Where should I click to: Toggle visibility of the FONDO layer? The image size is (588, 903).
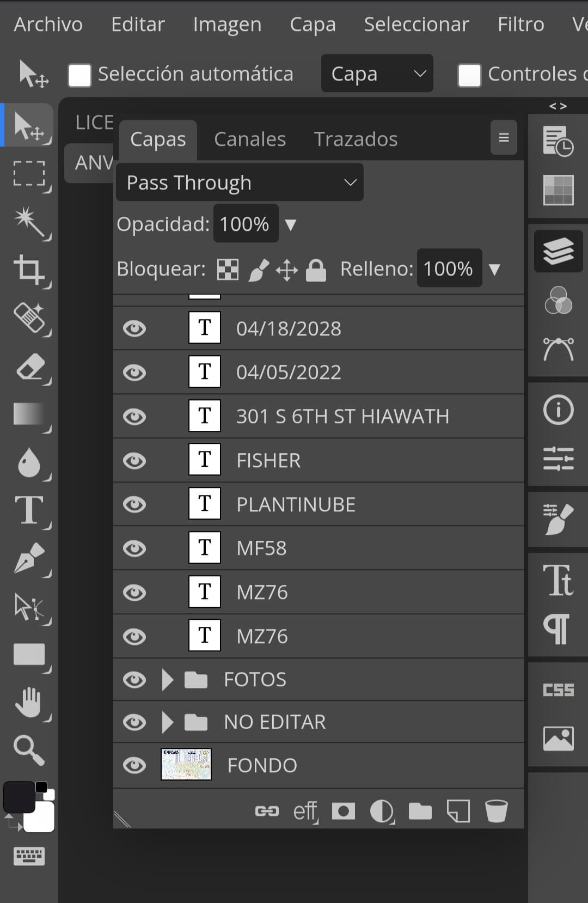tap(134, 765)
